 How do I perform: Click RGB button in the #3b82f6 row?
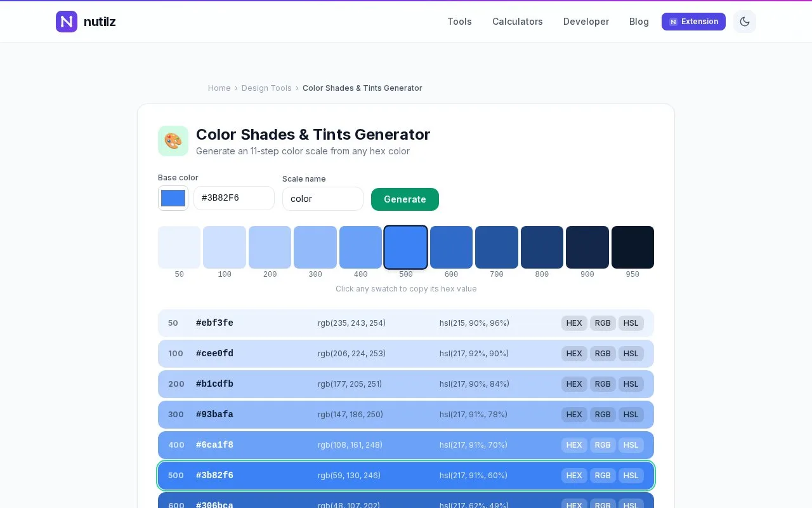603,476
